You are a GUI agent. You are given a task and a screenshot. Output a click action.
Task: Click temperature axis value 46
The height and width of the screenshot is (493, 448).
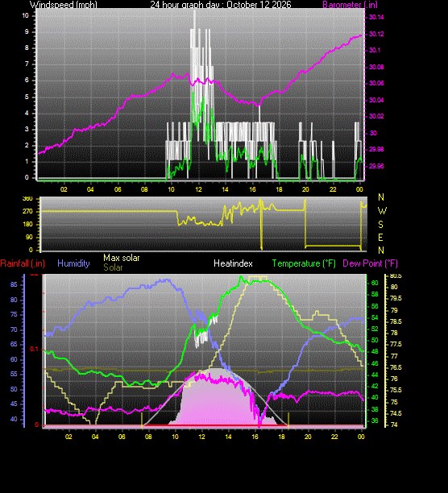coord(375,364)
